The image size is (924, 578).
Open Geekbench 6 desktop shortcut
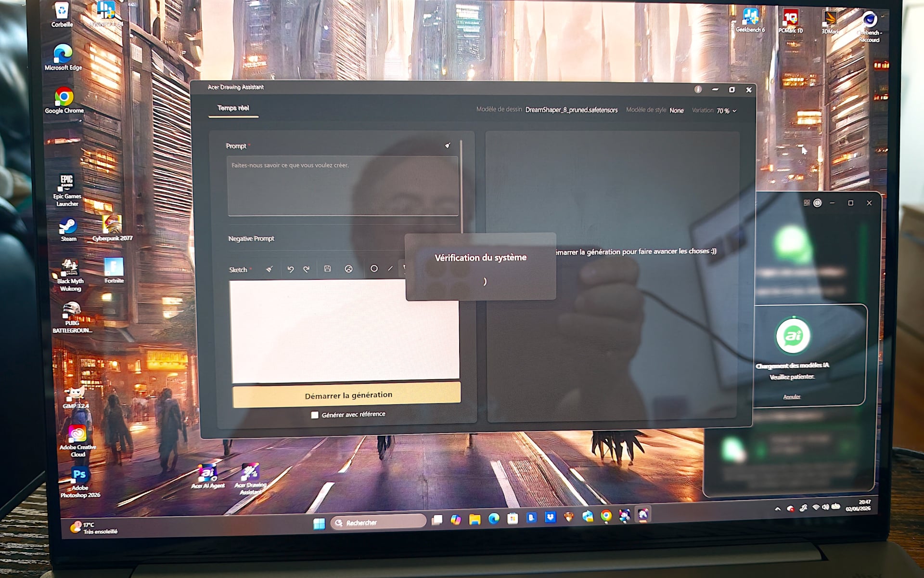(750, 20)
